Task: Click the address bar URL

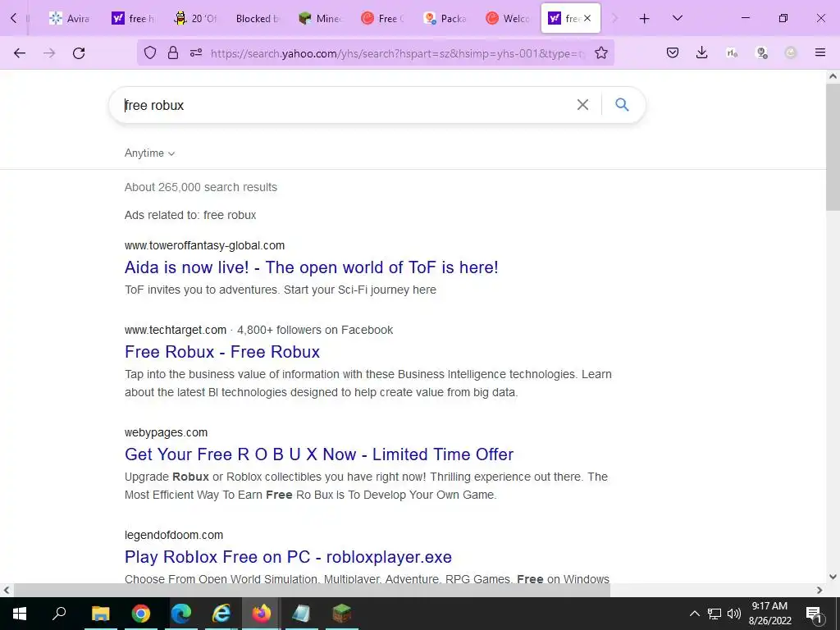Action: pyautogui.click(x=398, y=53)
